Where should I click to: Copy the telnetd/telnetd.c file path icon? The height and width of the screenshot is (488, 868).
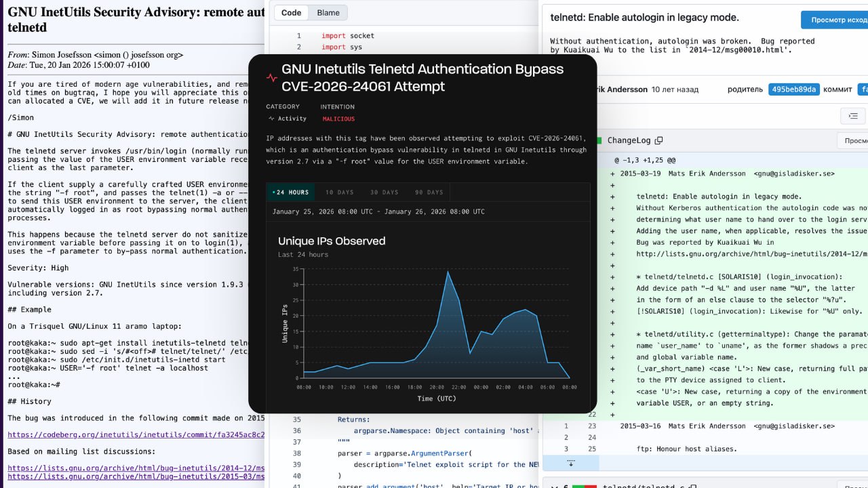693,487
